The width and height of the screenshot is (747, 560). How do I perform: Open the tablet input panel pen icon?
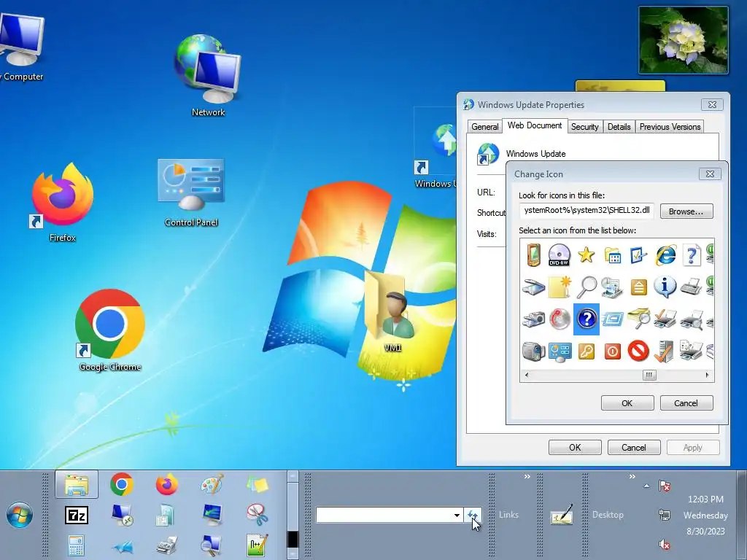pyautogui.click(x=561, y=516)
